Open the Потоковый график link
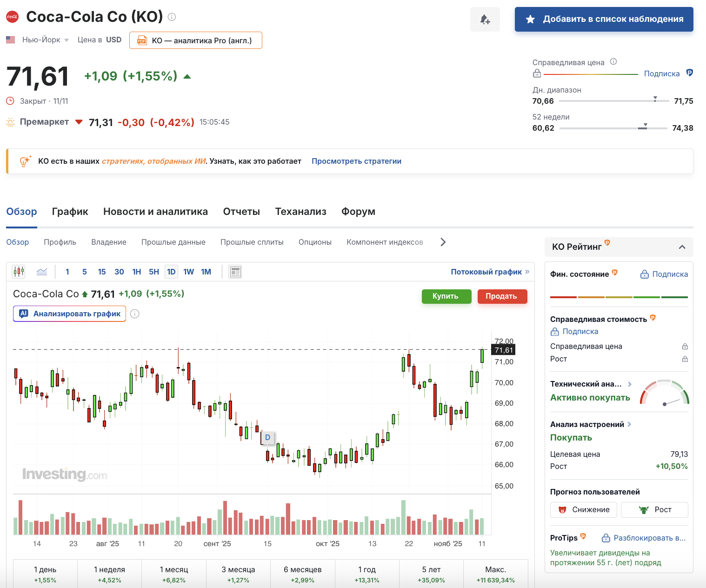This screenshot has width=706, height=588. (x=486, y=271)
